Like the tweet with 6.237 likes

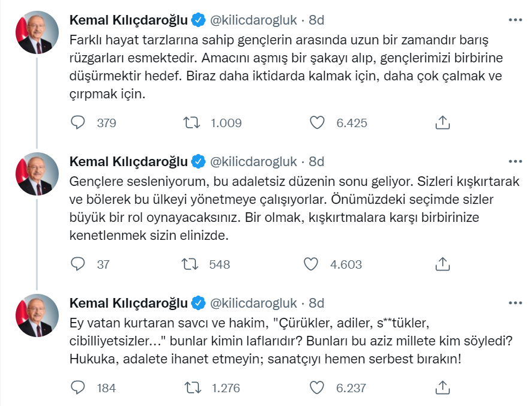pyautogui.click(x=317, y=387)
